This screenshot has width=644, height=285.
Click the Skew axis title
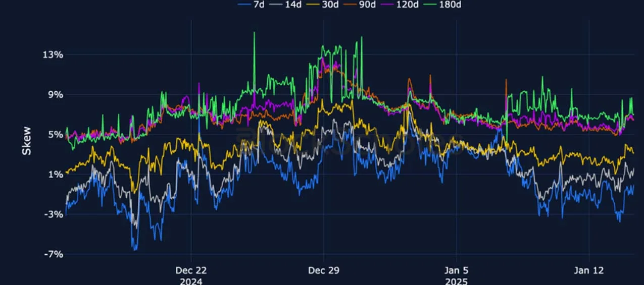point(27,141)
